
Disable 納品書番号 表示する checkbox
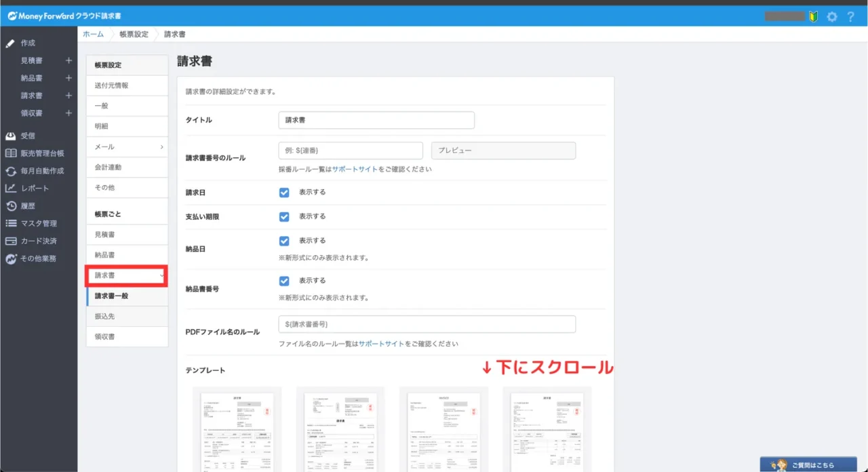point(284,281)
